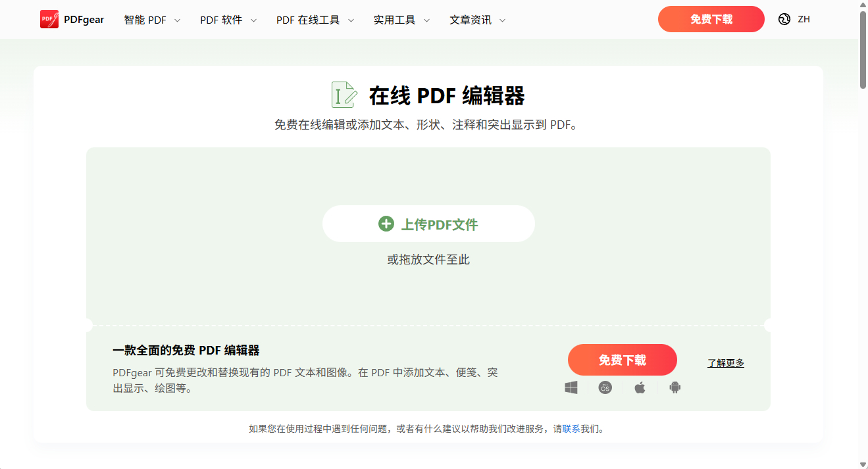Click the Android platform icon

pos(674,387)
